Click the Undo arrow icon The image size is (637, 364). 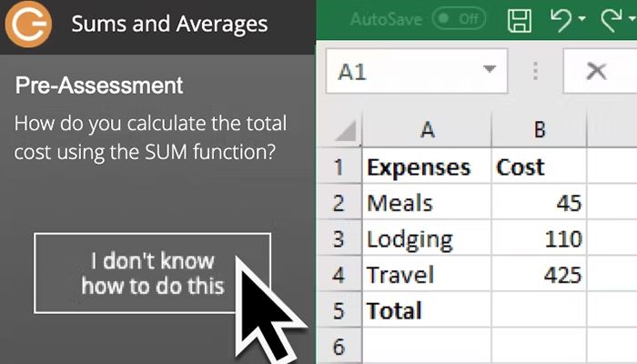click(561, 20)
